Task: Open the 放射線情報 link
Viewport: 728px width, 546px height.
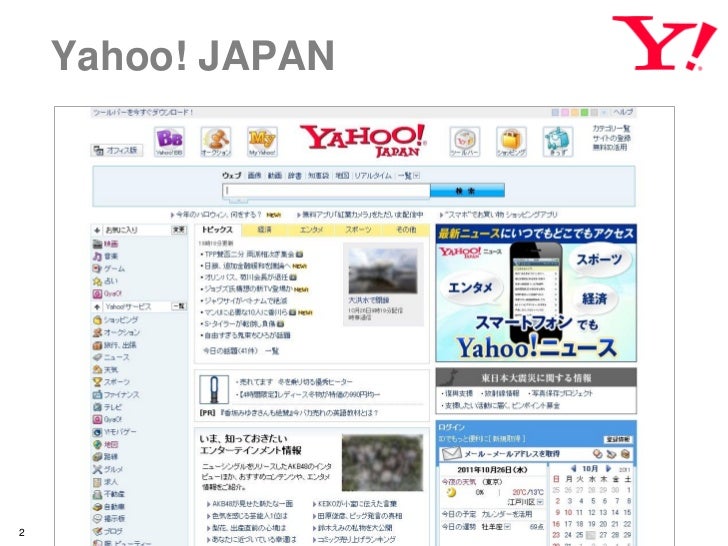Action: [x=501, y=393]
